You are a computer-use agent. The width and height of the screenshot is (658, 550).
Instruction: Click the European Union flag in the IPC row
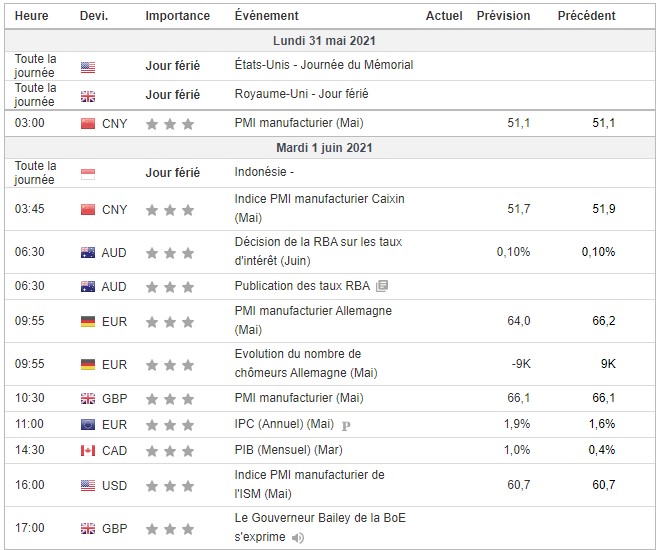(x=88, y=424)
